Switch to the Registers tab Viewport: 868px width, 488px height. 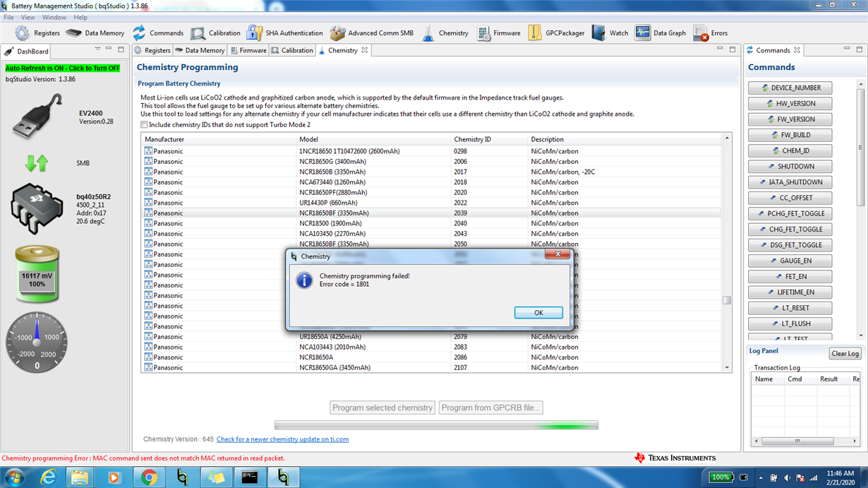click(152, 50)
